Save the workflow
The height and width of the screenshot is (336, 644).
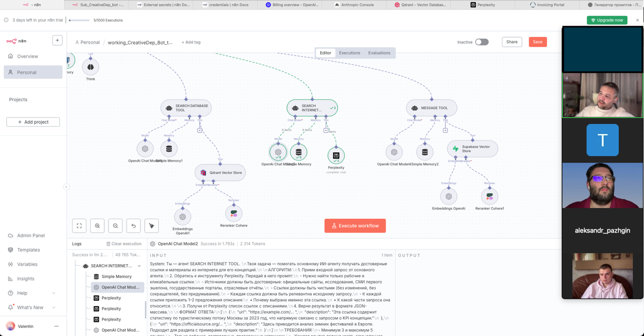[x=538, y=42]
